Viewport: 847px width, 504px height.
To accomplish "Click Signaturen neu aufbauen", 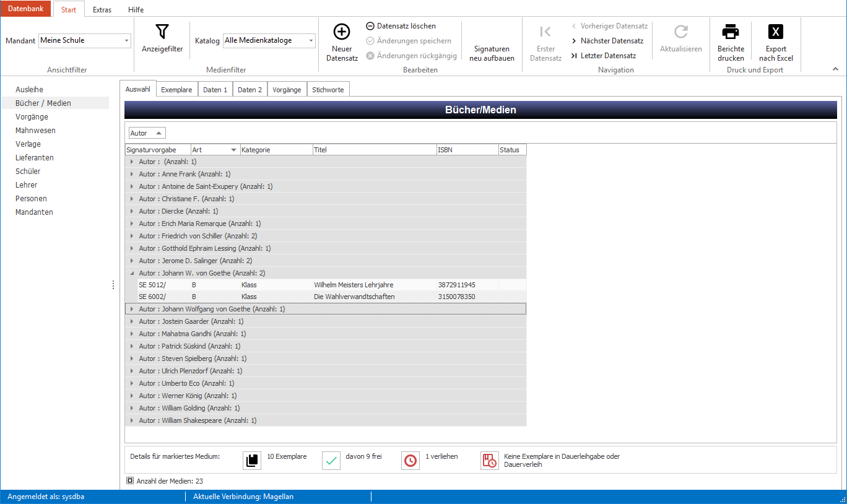I will [492, 53].
